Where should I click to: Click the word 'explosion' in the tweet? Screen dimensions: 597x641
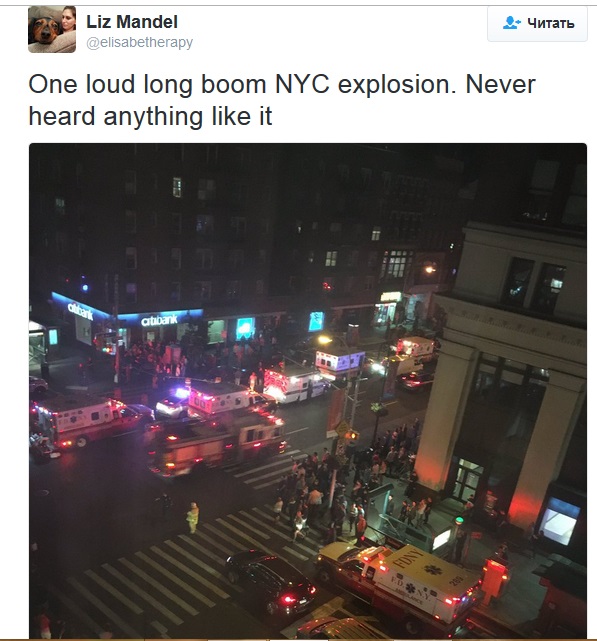396,85
